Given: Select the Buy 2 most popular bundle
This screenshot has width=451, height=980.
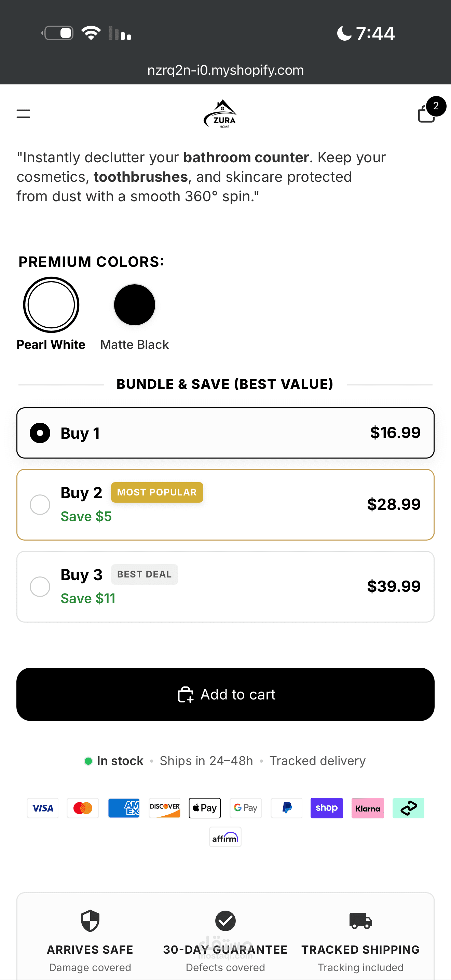Looking at the screenshot, I should [x=40, y=504].
